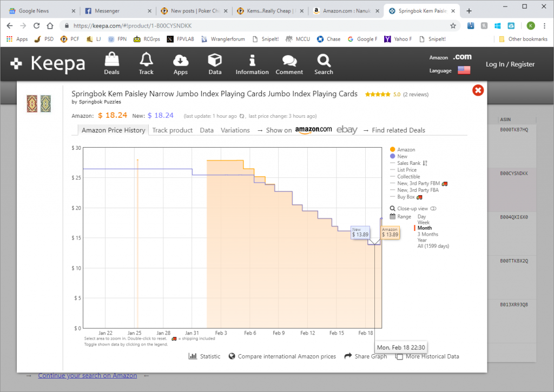Set the graph range to 3 Months
This screenshot has height=392, width=554.
point(428,234)
